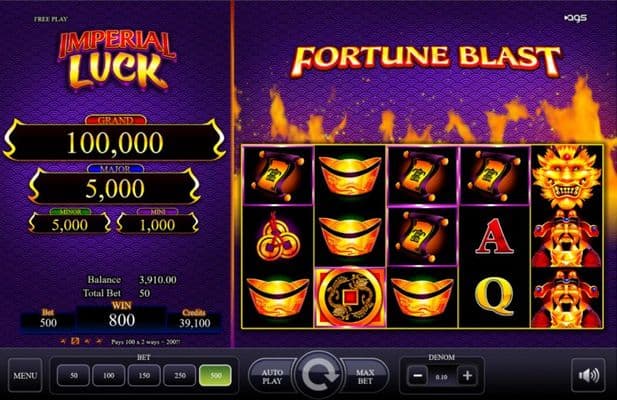Click the Max Bet button
Image resolution: width=617 pixels, height=400 pixels.
[x=365, y=376]
